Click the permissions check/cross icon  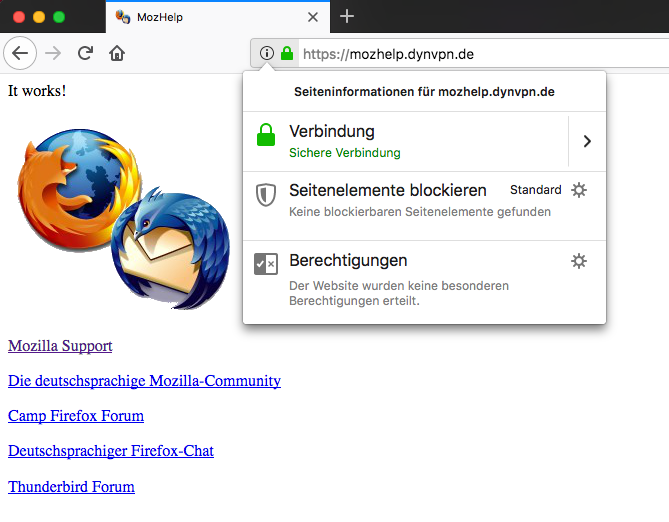click(x=266, y=264)
